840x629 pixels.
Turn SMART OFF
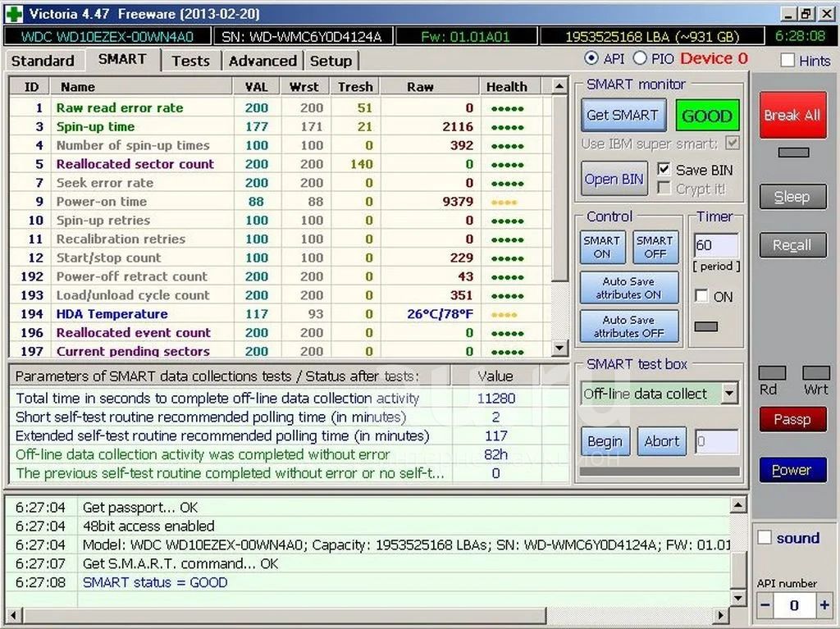point(655,247)
